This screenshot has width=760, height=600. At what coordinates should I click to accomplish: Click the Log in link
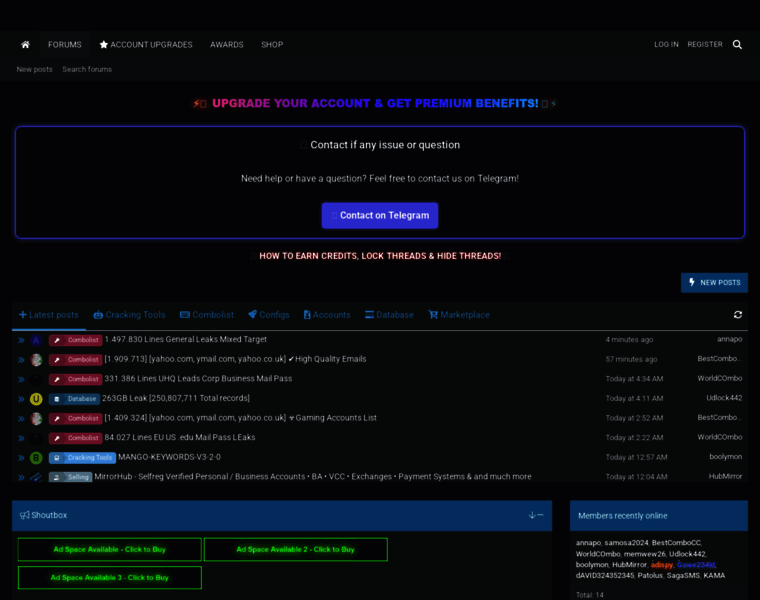point(666,45)
